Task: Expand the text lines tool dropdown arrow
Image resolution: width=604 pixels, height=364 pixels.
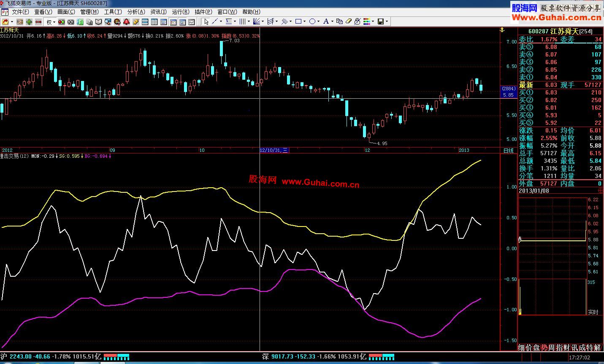Action: click(x=235, y=22)
